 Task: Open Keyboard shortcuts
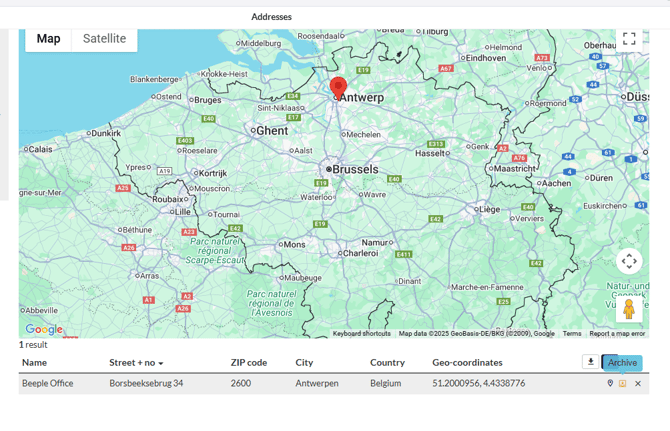tap(361, 334)
